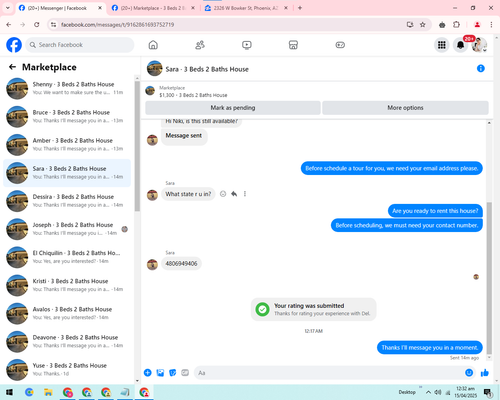The image size is (500, 400).
Task: Open the taskbar clock and date
Action: 465,392
